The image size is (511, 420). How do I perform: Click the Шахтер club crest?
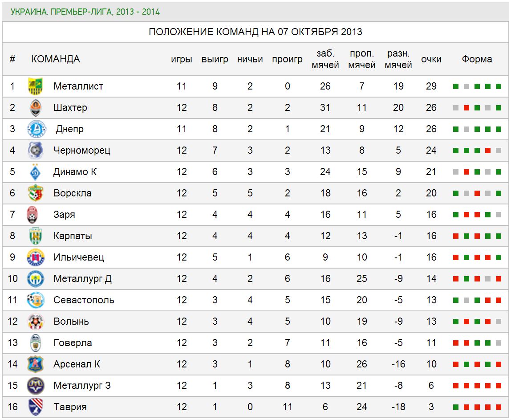[x=36, y=108]
